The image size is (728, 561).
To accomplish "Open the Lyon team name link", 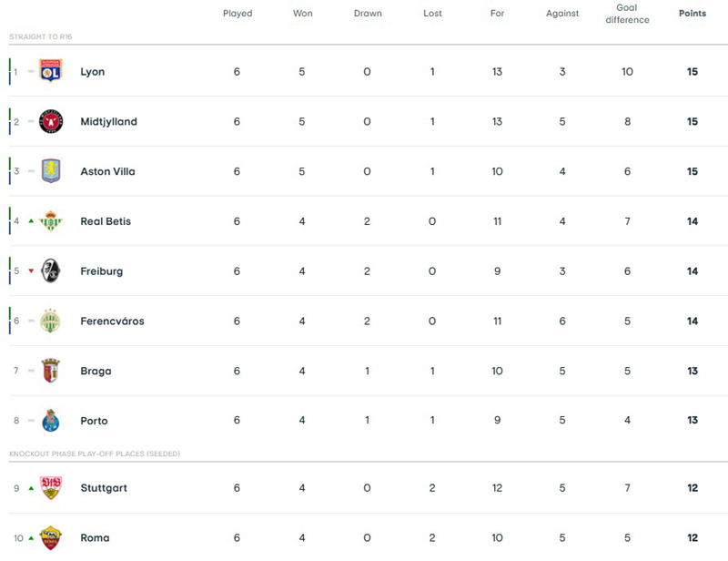I will point(92,72).
